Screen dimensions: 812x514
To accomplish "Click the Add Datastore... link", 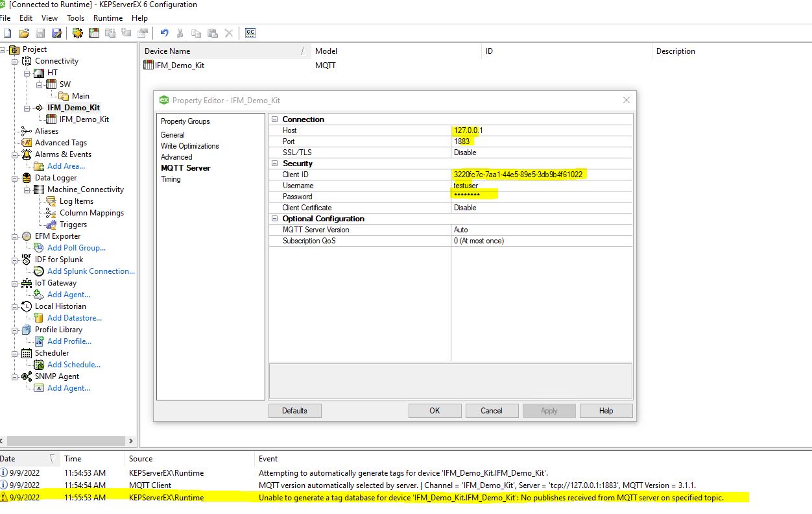I will coord(75,318).
